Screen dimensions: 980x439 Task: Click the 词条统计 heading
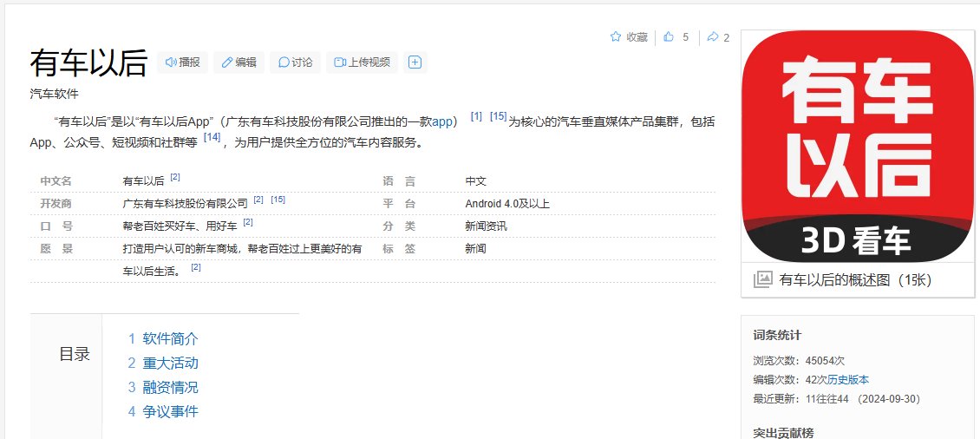click(777, 335)
